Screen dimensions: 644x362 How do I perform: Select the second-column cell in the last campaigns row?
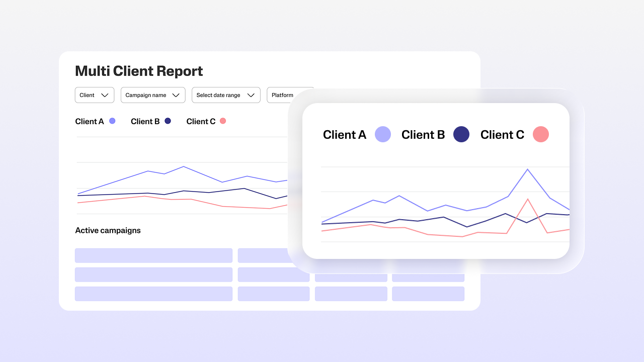coord(273,294)
